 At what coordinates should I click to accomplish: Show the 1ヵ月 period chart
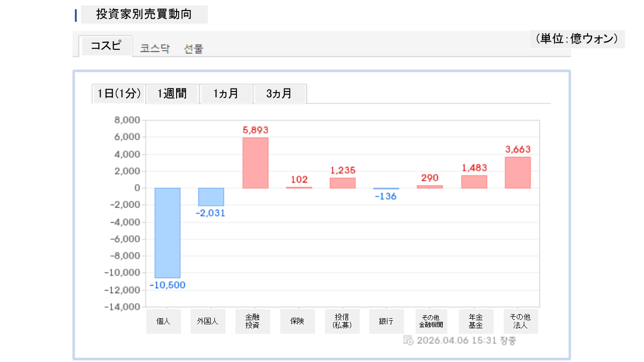pyautogui.click(x=226, y=94)
